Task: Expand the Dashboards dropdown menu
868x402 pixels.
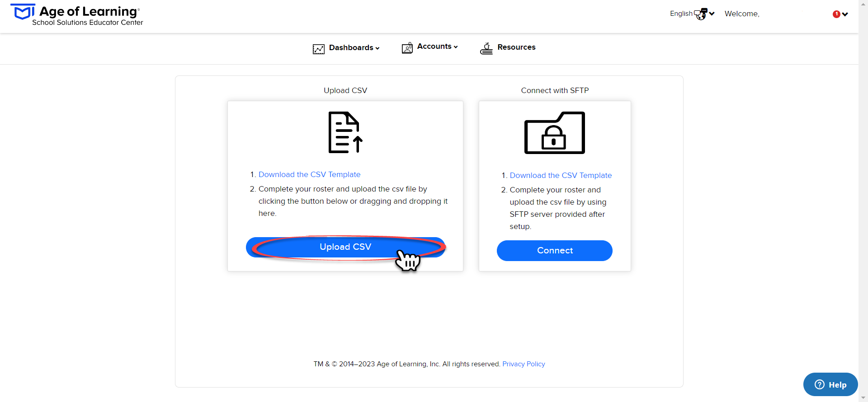Action: click(x=354, y=47)
